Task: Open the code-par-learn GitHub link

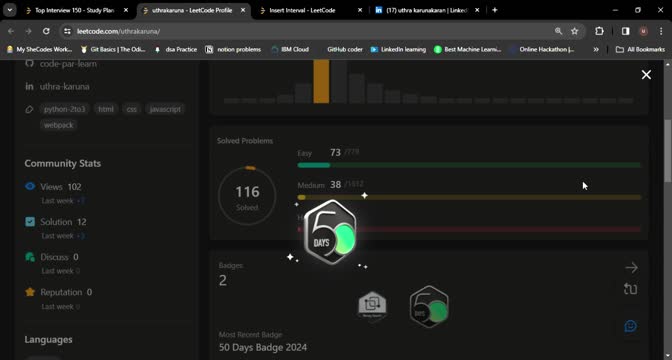Action: tap(68, 64)
